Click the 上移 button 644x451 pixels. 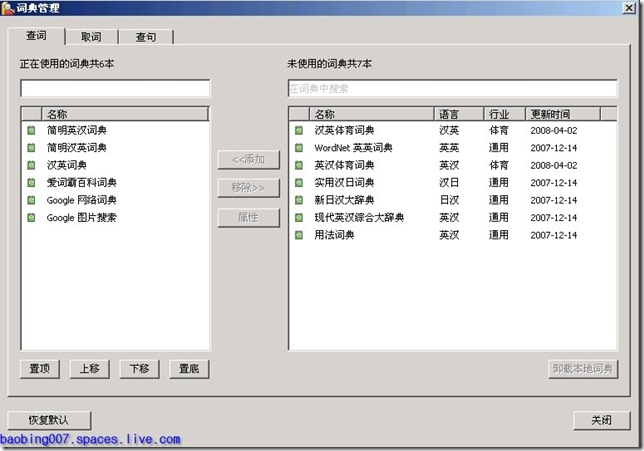point(90,369)
